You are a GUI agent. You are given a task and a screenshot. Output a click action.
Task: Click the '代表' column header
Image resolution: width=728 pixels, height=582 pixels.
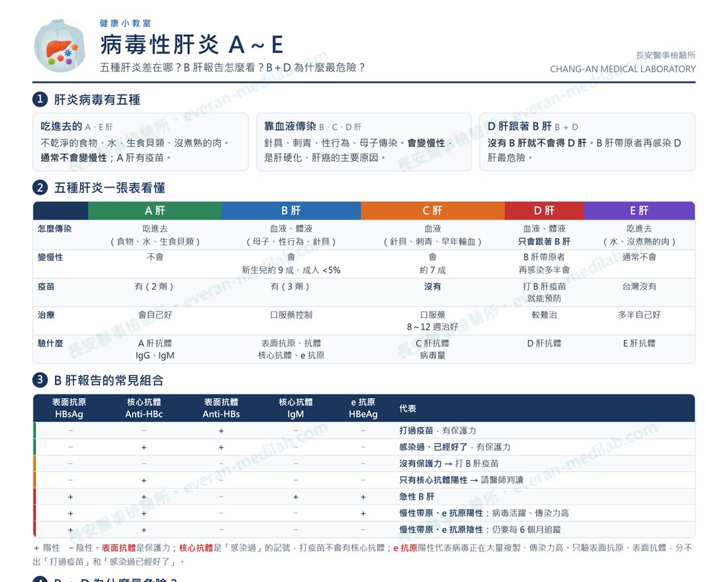pyautogui.click(x=408, y=409)
